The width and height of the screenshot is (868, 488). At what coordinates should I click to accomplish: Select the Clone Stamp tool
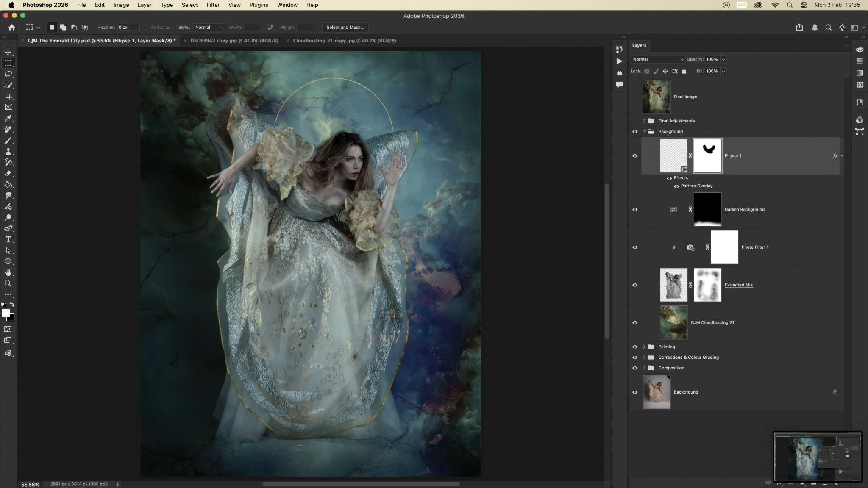point(8,151)
